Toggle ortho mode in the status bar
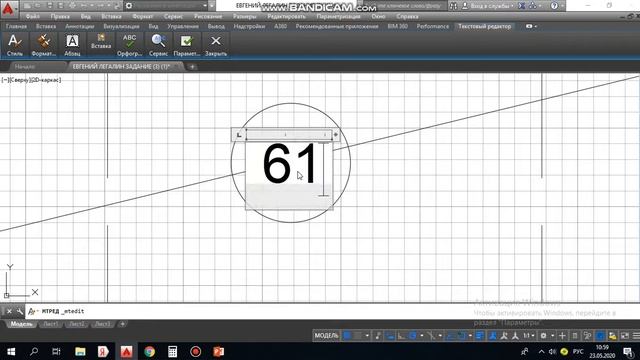Image resolution: width=640 pixels, height=360 pixels. pyautogui.click(x=401, y=336)
